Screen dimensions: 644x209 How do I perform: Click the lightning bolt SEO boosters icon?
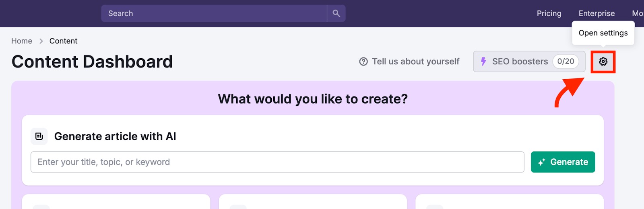pos(483,61)
